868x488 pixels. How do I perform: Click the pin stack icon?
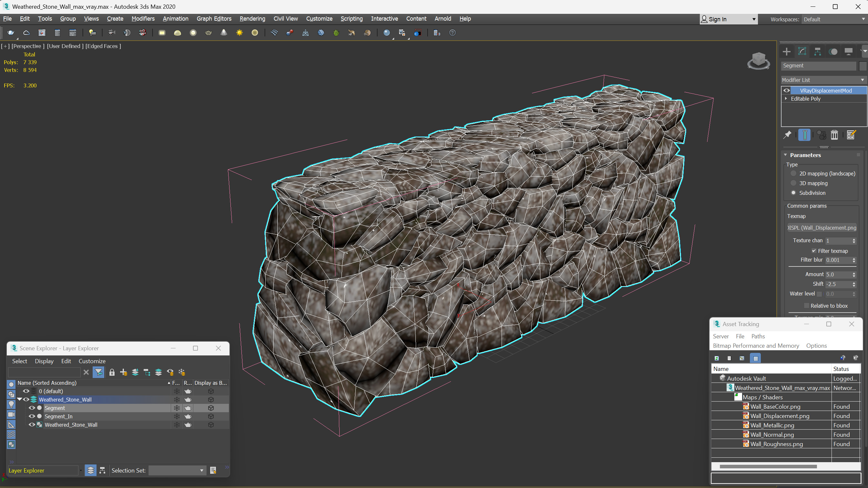coord(787,135)
